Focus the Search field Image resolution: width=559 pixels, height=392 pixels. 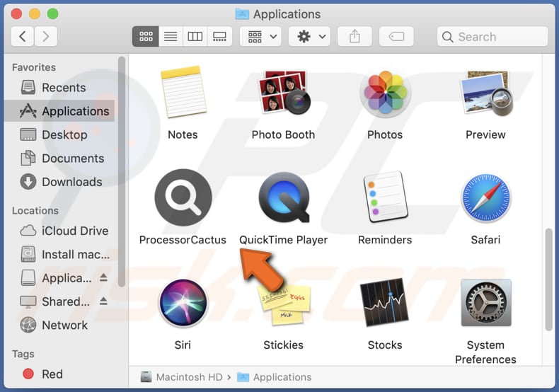(492, 36)
